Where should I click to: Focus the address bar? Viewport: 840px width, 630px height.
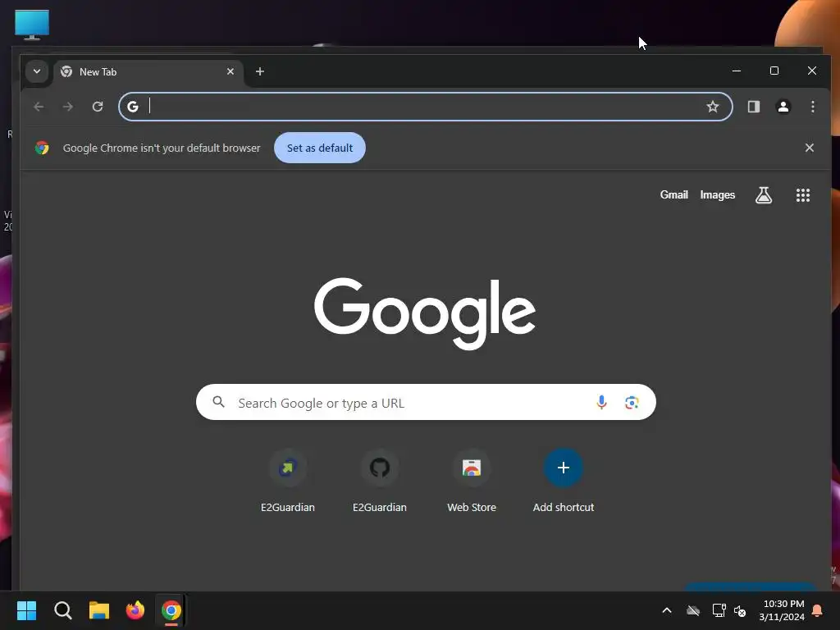[426, 107]
